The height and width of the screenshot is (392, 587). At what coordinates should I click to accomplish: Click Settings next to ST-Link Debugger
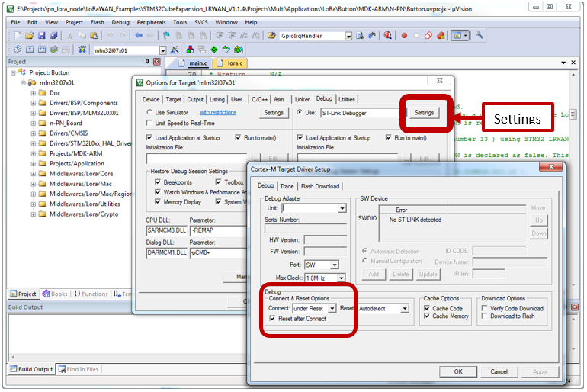coord(424,113)
